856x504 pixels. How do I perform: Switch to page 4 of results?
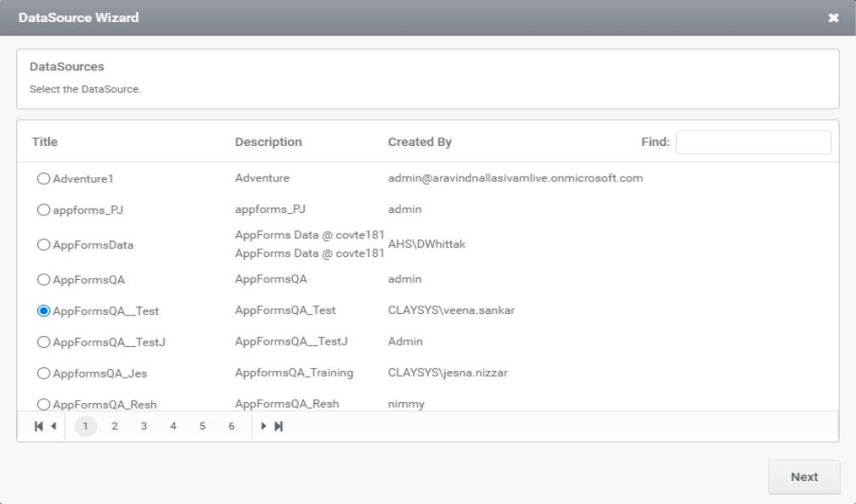click(173, 427)
